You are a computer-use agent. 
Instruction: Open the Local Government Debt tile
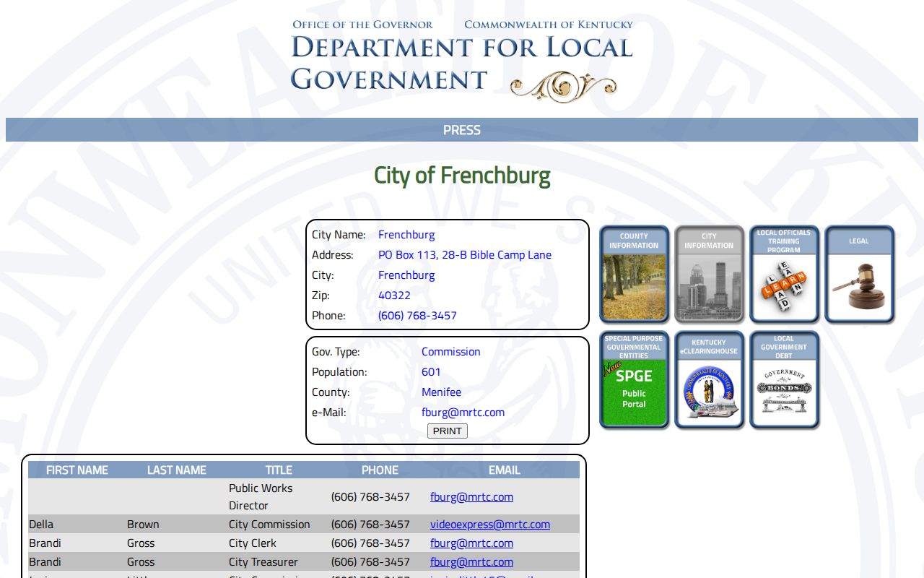[784, 379]
